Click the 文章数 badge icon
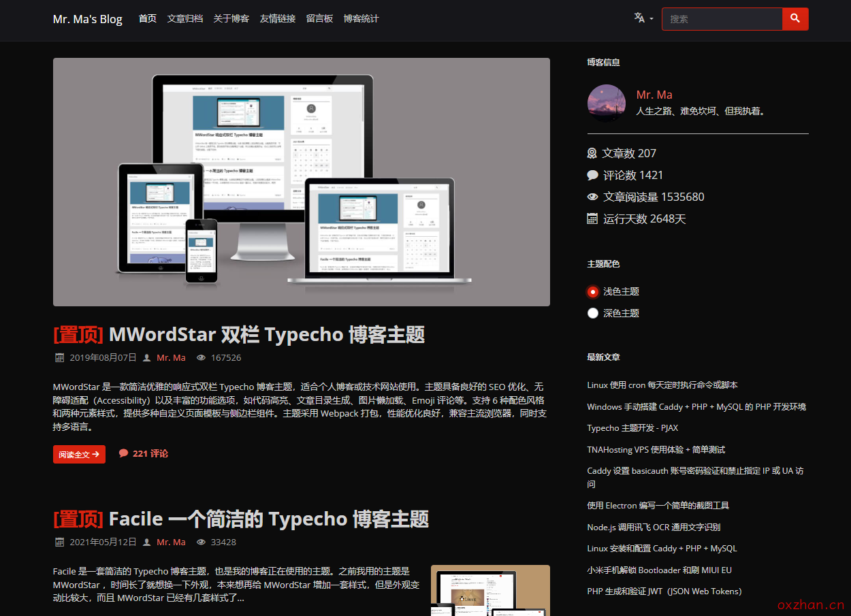The height and width of the screenshot is (616, 851). tap(592, 153)
